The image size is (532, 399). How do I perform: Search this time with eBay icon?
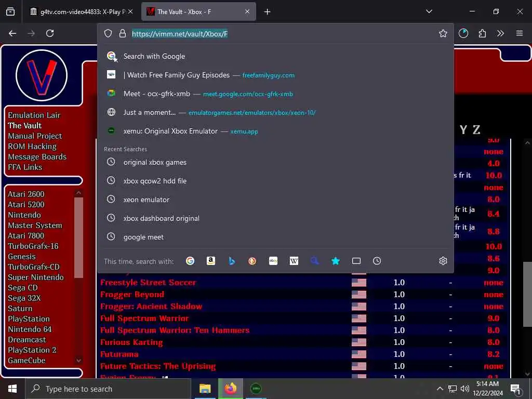point(273,261)
